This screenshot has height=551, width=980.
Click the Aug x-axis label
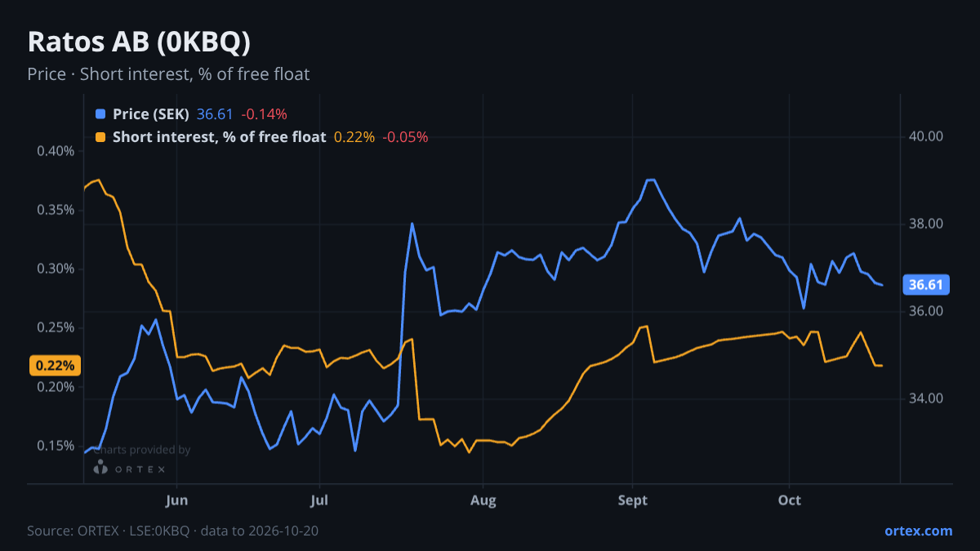[483, 500]
